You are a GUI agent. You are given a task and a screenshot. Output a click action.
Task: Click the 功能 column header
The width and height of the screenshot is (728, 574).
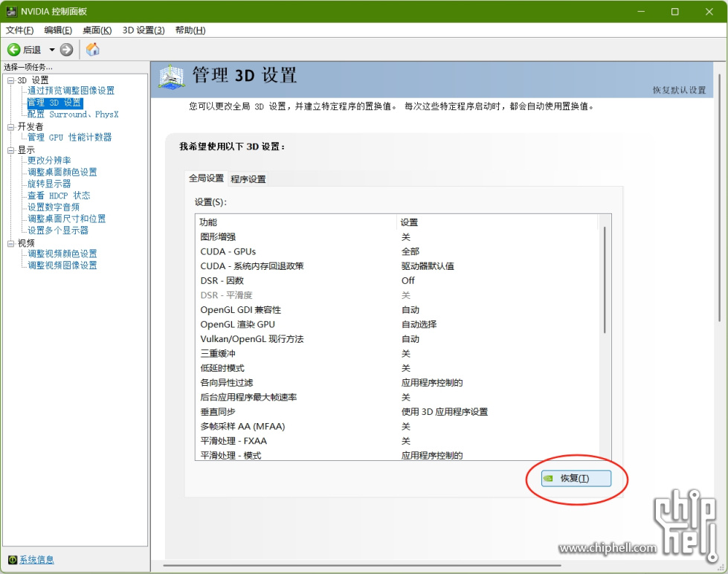coord(296,222)
